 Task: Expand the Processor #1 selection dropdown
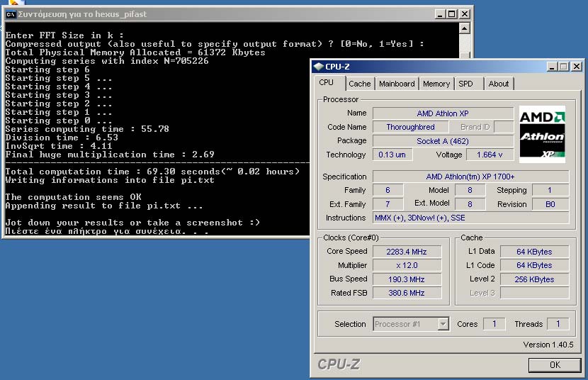click(443, 324)
